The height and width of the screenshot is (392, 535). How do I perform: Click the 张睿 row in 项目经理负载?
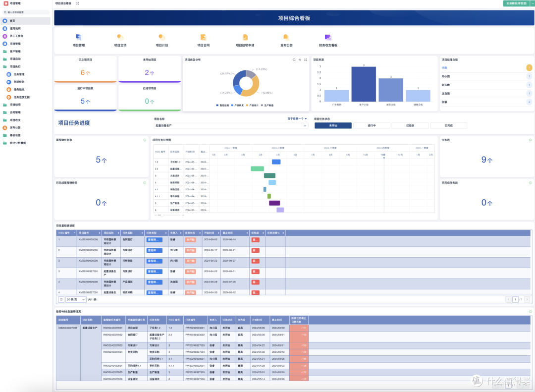click(x=486, y=102)
